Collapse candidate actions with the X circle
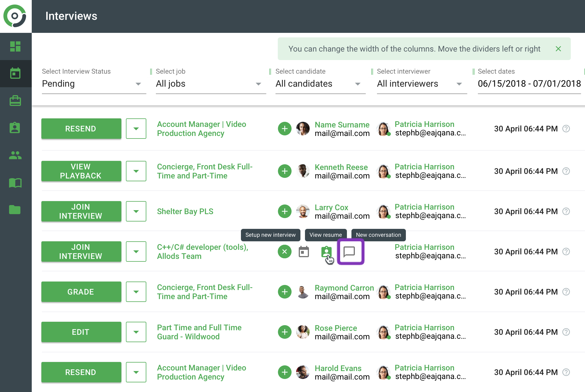 coord(285,252)
